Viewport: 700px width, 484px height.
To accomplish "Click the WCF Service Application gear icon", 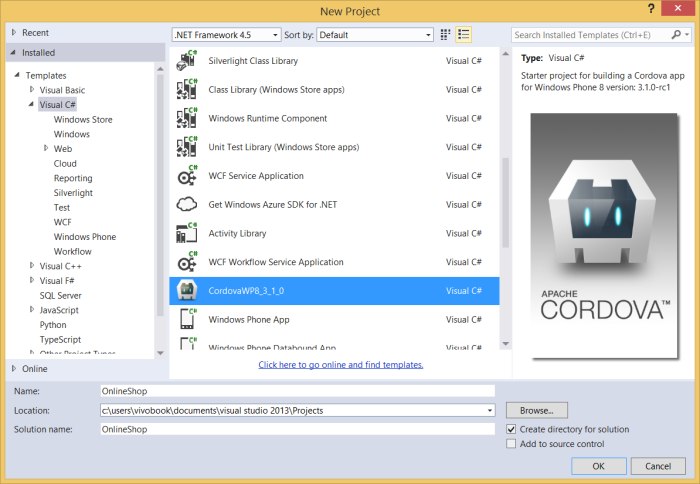I will pyautogui.click(x=187, y=175).
